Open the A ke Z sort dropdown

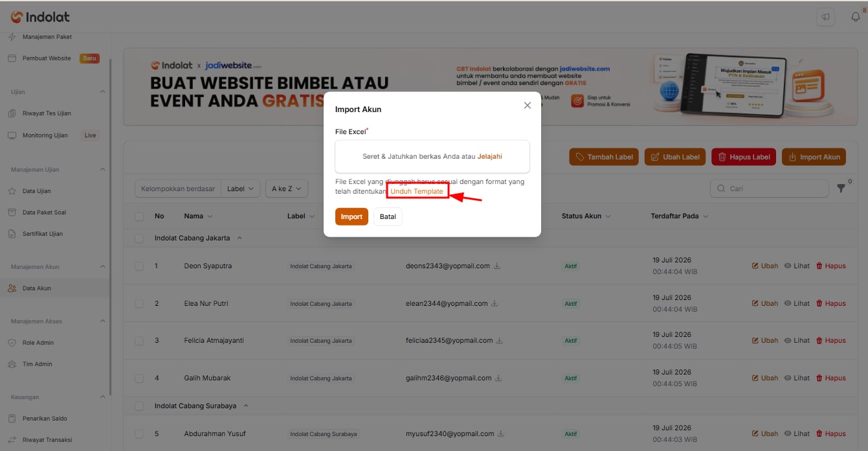[287, 189]
